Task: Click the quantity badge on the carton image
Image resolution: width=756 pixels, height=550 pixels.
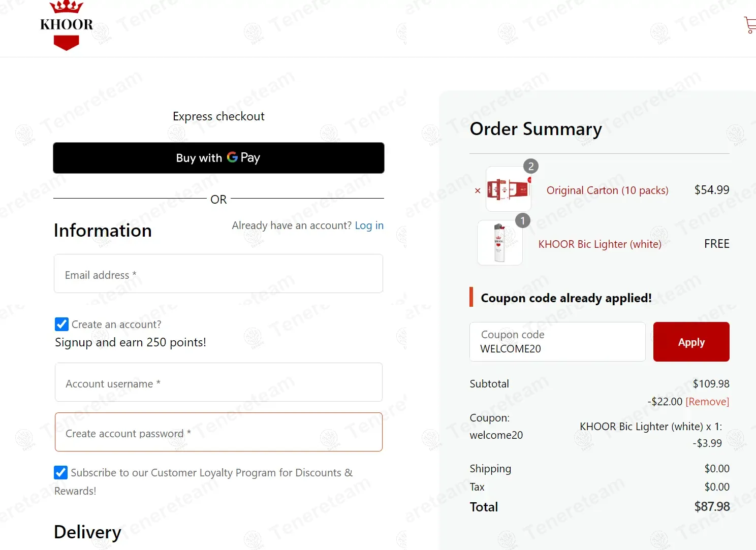Action: pyautogui.click(x=531, y=166)
